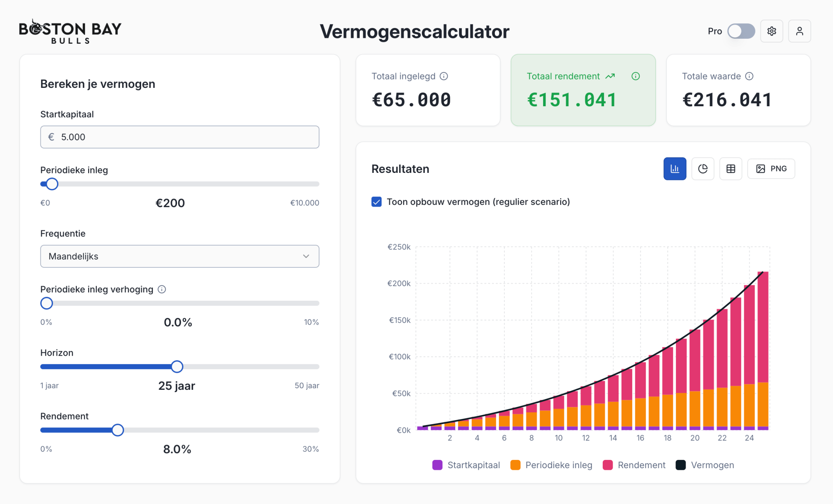The width and height of the screenshot is (833, 504).
Task: Switch to pie chart view
Action: pos(703,169)
